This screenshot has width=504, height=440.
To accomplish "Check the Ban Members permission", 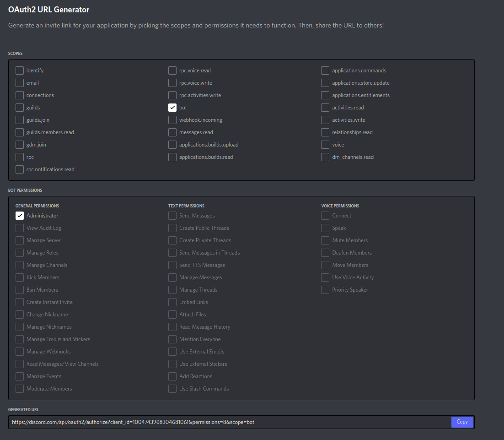I will [19, 289].
